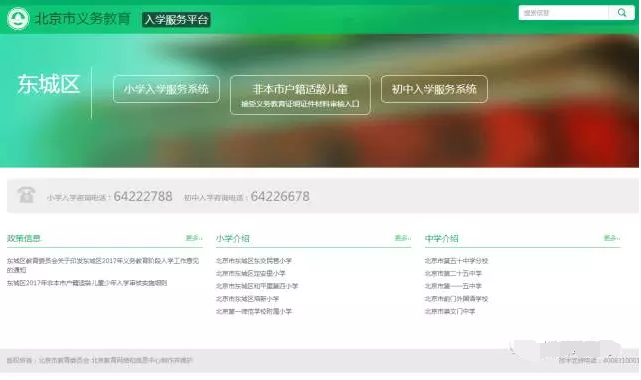Expand 更多 in 政策信息 section
641x380 pixels.
[x=194, y=238]
